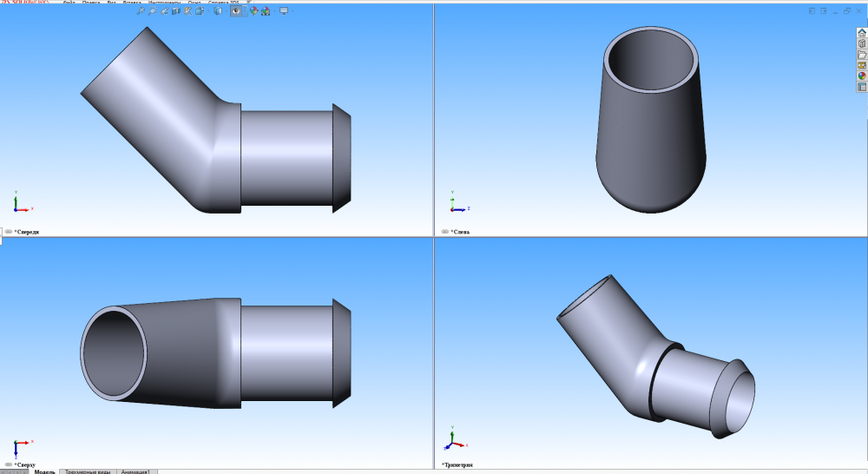Click the tile-left window arrangement icon

click(812, 11)
